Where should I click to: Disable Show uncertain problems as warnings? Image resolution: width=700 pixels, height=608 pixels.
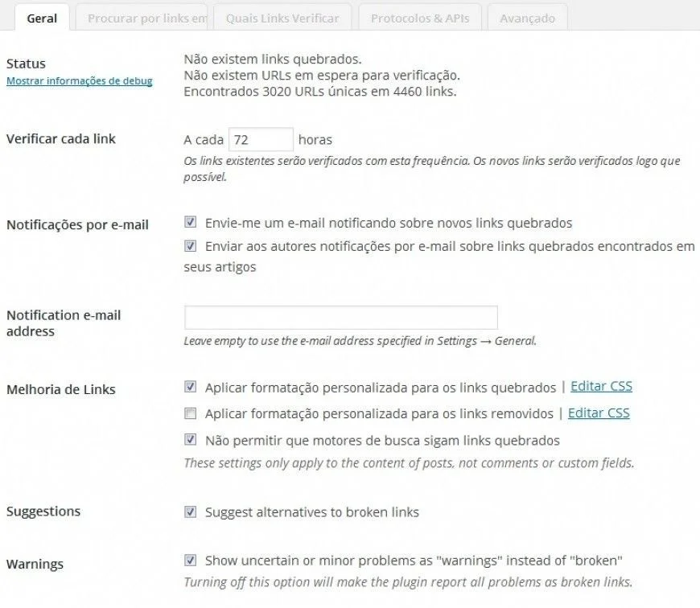190,560
